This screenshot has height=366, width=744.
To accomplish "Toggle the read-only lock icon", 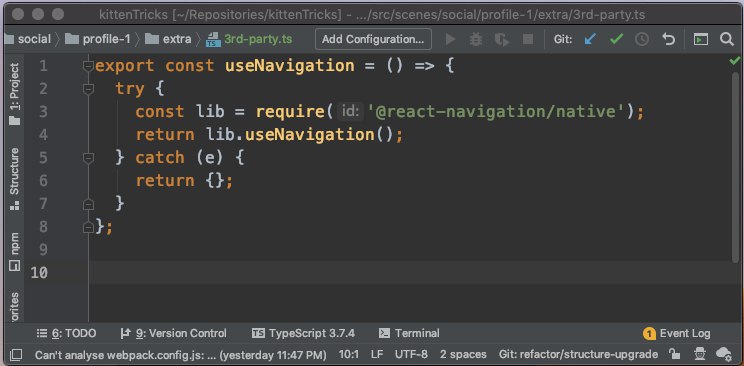I will (x=673, y=354).
